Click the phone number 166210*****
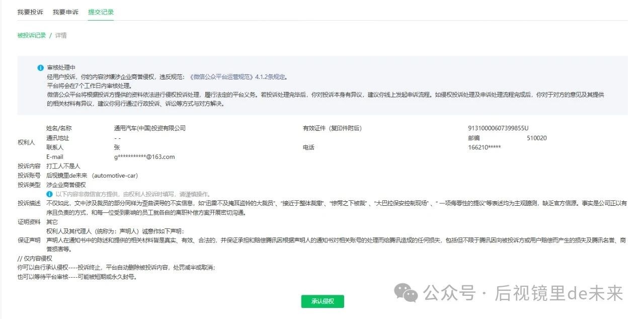This screenshot has width=644, height=319. (x=484, y=147)
